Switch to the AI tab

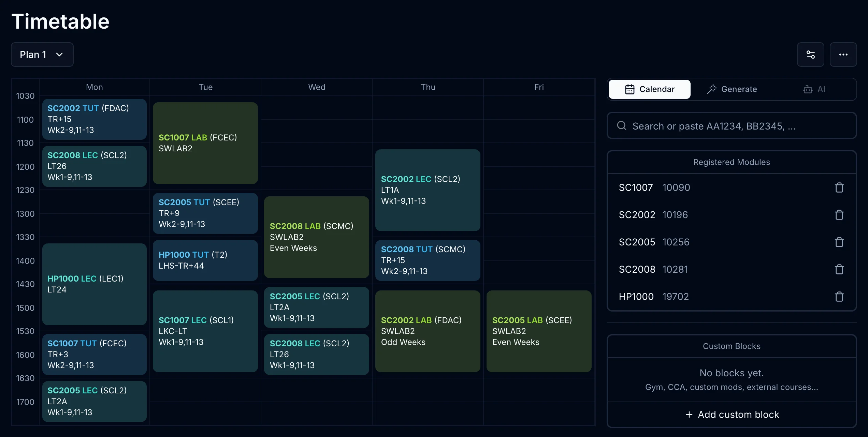tap(814, 89)
